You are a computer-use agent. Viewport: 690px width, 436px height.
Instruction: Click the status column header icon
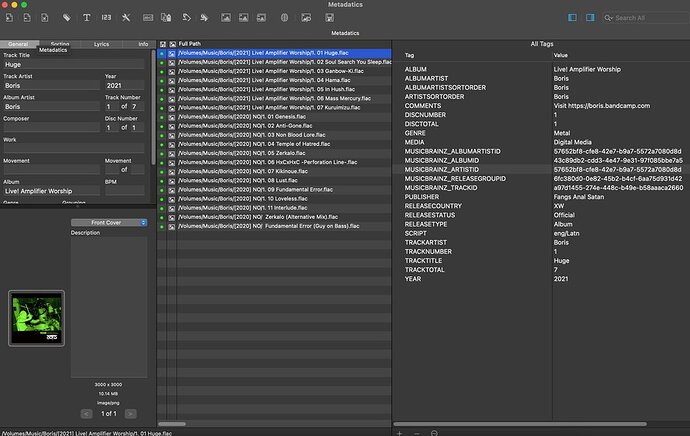(x=162, y=44)
